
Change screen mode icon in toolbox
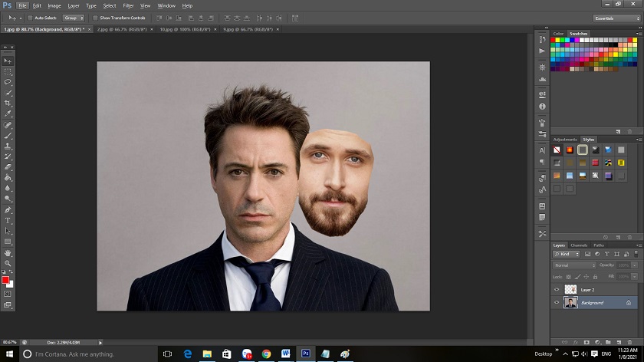point(8,305)
